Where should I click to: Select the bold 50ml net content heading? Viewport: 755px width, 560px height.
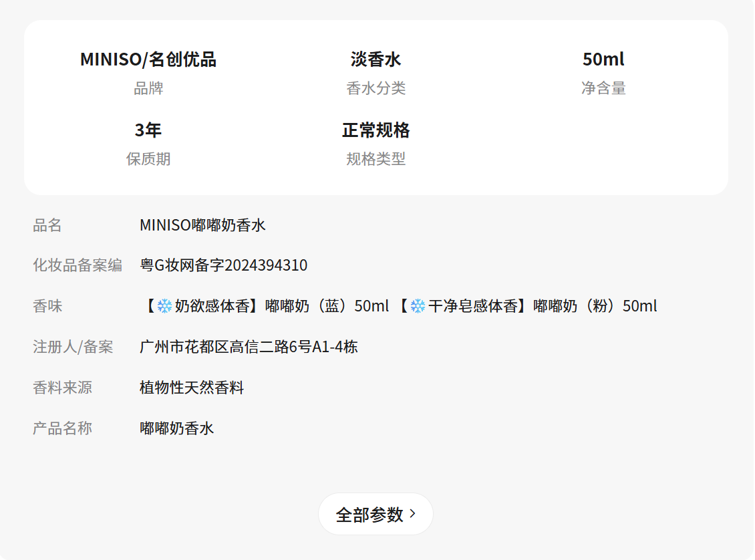[x=603, y=59]
